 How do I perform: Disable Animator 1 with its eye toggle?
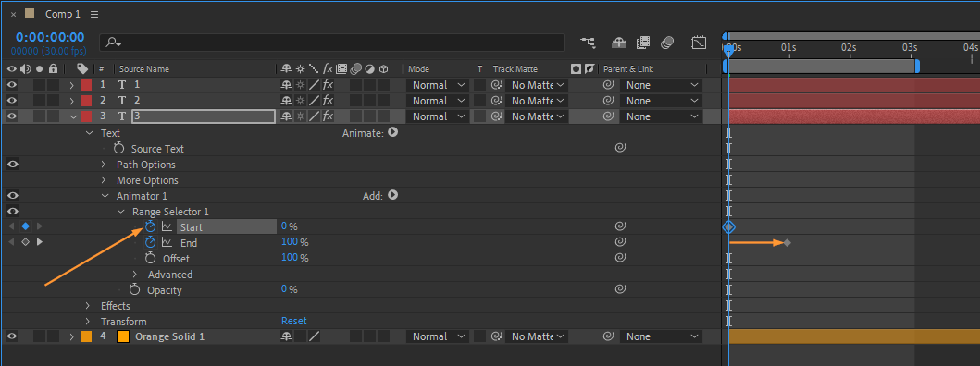click(x=12, y=196)
